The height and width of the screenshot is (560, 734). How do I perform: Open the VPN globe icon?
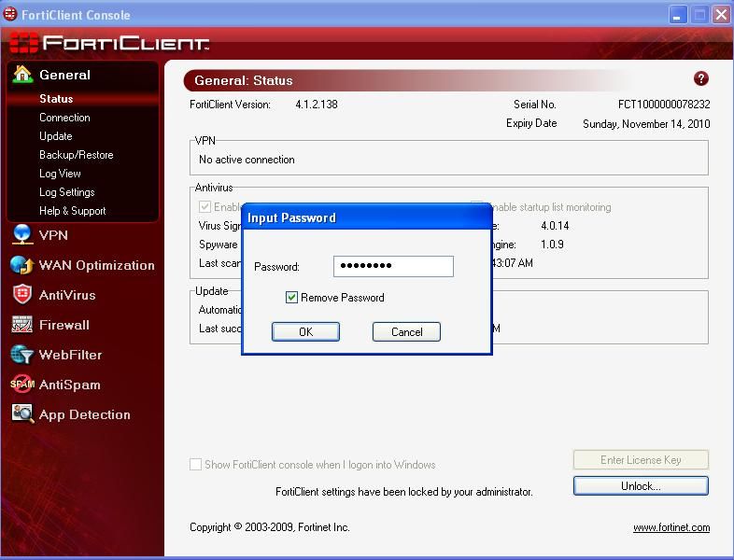22,234
